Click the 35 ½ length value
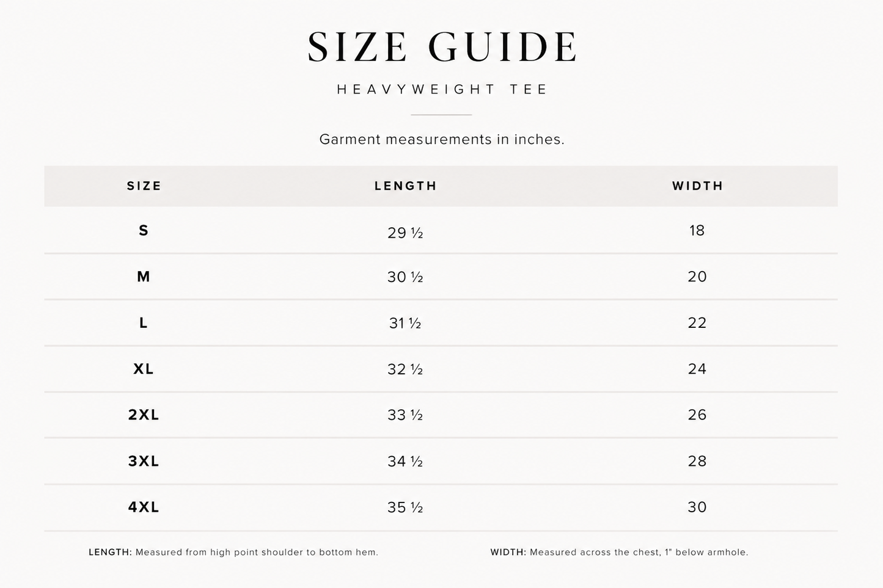883x588 pixels. (x=405, y=507)
